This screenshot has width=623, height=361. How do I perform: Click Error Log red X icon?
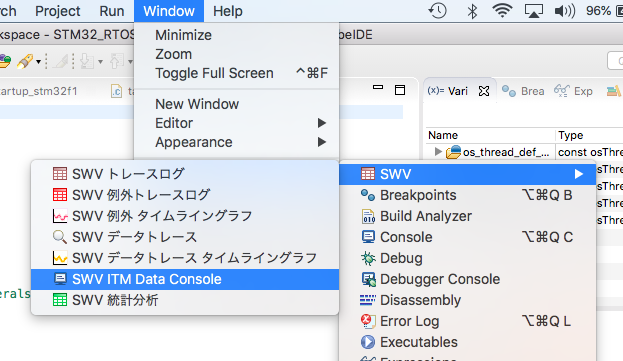tap(368, 321)
